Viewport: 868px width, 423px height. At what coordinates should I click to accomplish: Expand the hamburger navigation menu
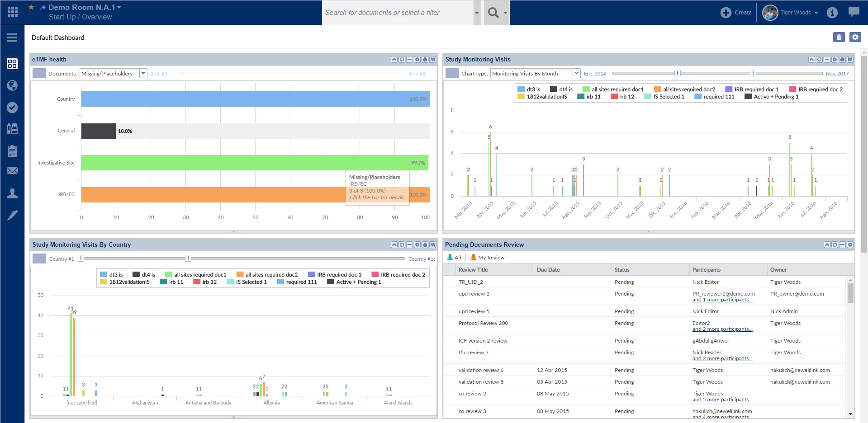[12, 38]
